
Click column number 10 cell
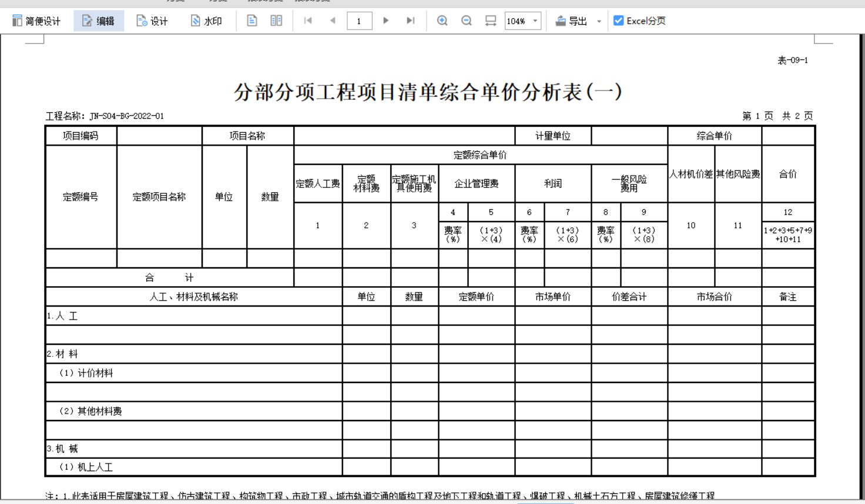(x=691, y=226)
